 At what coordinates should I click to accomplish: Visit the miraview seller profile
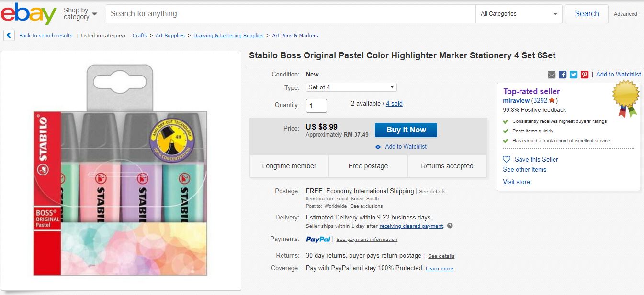tap(516, 100)
